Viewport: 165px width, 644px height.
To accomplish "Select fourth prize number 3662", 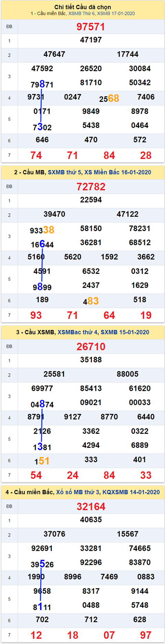I will click(x=146, y=257).
